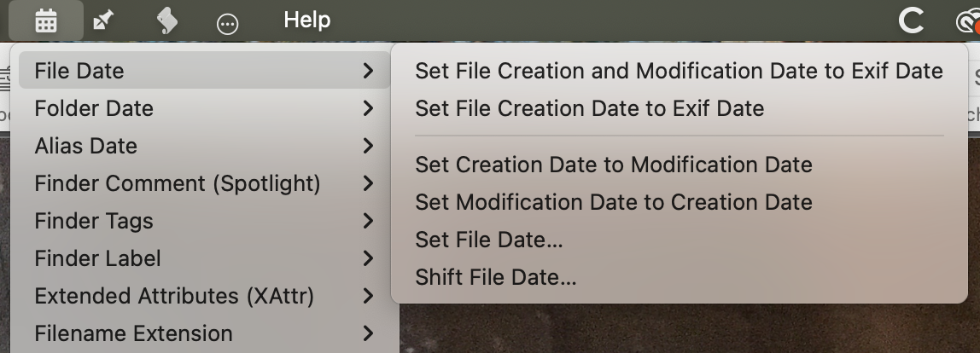980x353 pixels.
Task: Open the Finder Comment (Spotlight) submenu
Action: (178, 183)
